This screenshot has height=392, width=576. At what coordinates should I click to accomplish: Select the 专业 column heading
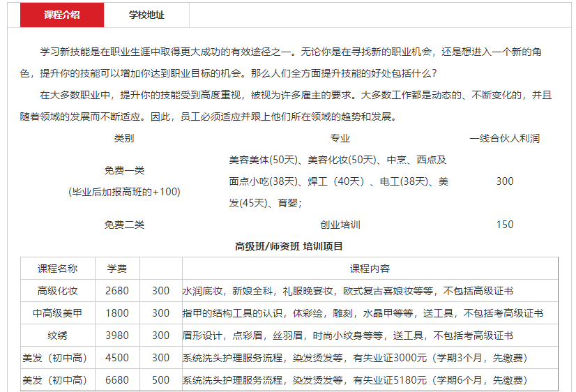(340, 139)
